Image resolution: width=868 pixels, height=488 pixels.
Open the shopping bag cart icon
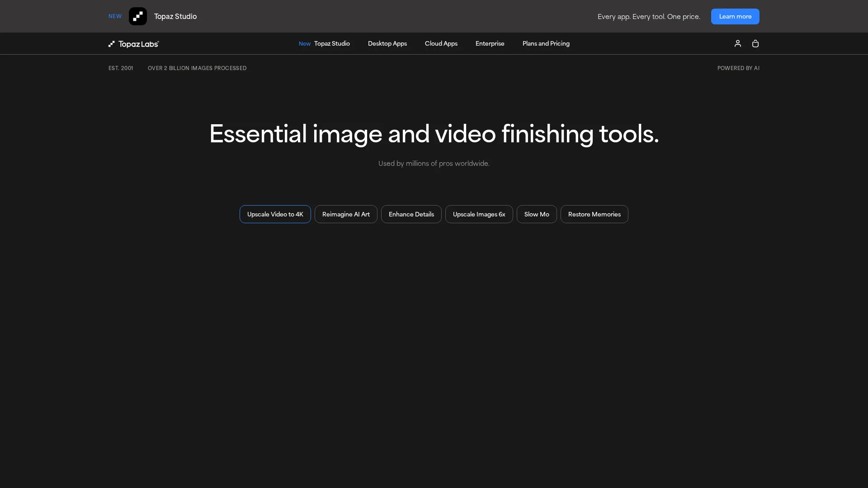coord(755,43)
